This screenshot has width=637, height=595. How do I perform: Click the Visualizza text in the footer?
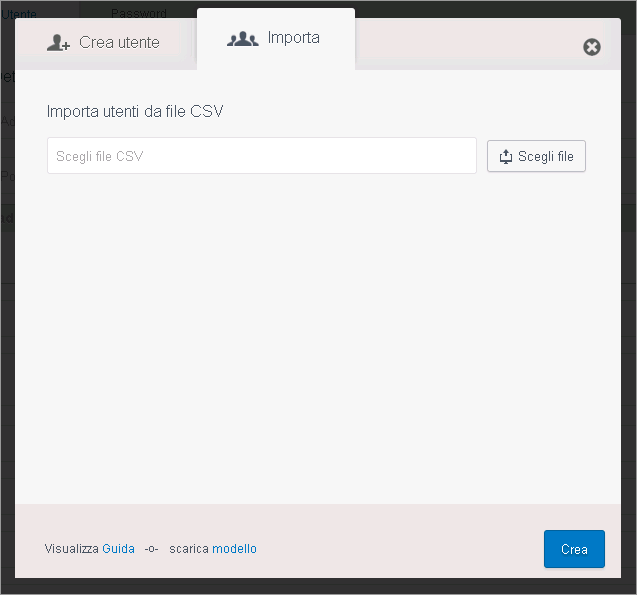tap(72, 549)
